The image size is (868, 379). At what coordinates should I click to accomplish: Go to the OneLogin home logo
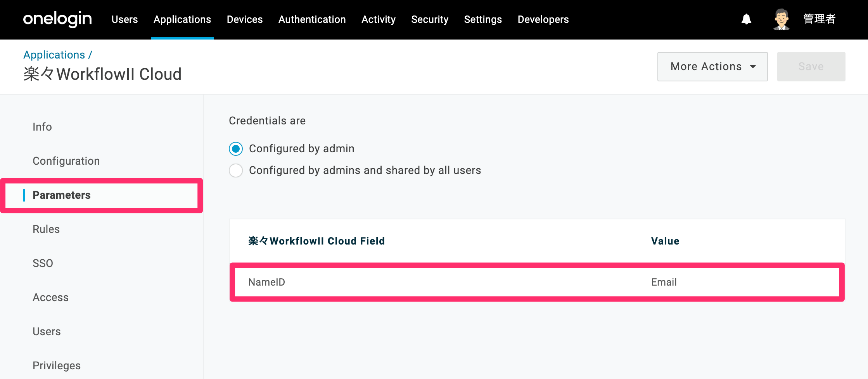click(x=57, y=19)
